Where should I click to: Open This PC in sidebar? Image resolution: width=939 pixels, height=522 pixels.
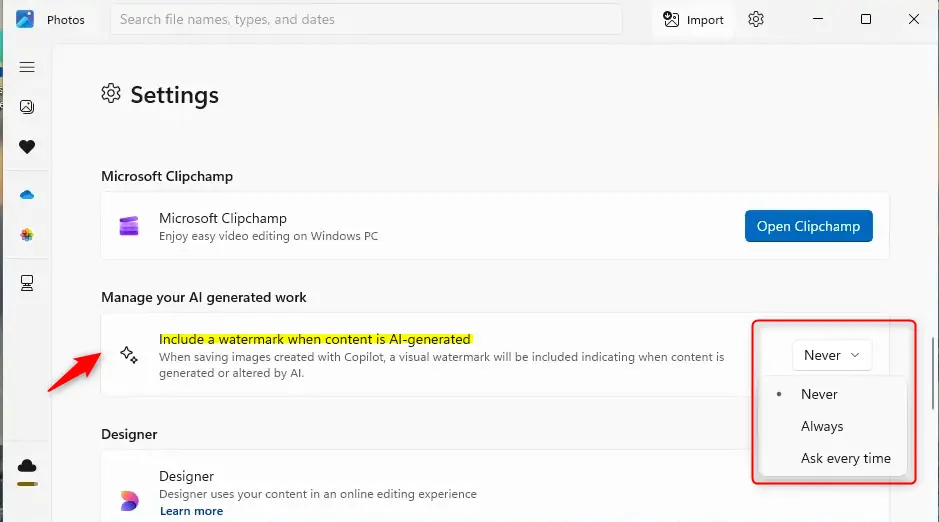[x=27, y=283]
